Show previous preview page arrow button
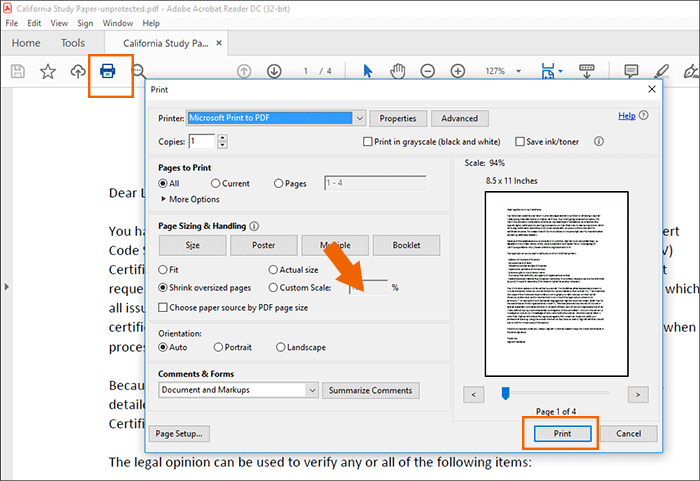700x481 pixels. [x=473, y=394]
